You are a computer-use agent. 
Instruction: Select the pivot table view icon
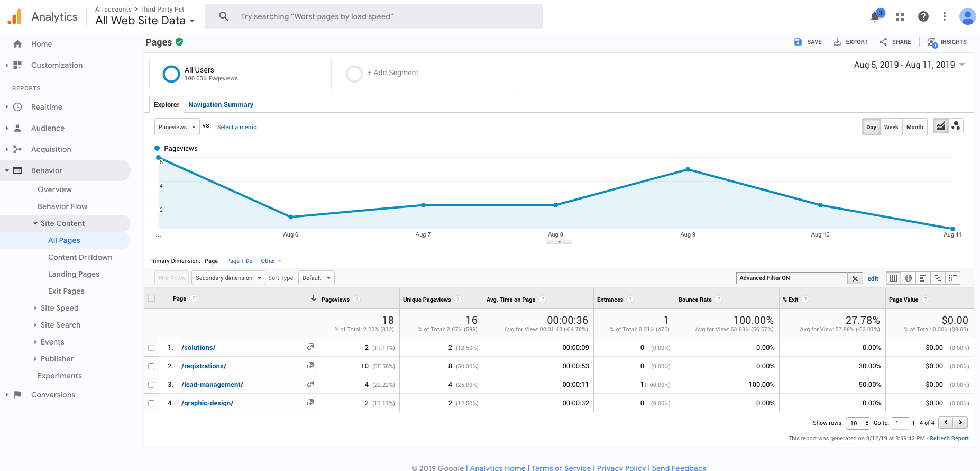click(x=953, y=278)
